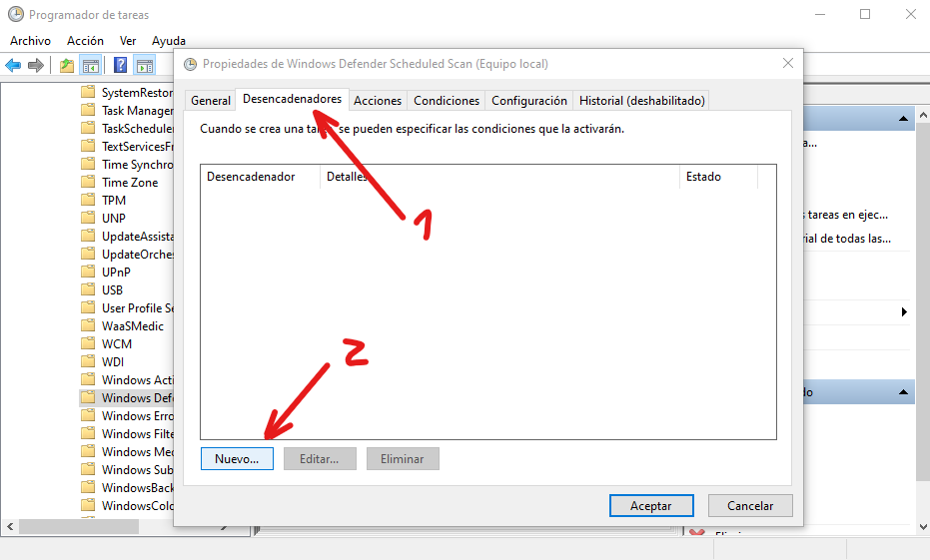The image size is (930, 560).
Task: Click the Nuevo... button
Action: [x=238, y=458]
